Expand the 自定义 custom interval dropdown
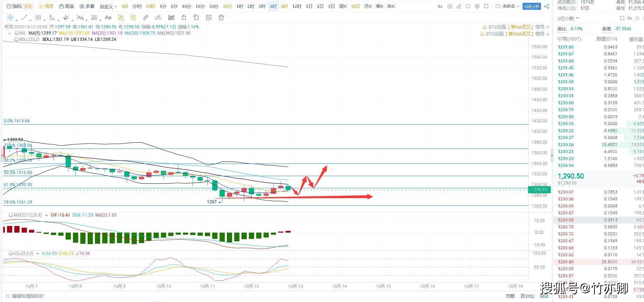Viewport: 644px width, 302px height. coord(109,6)
